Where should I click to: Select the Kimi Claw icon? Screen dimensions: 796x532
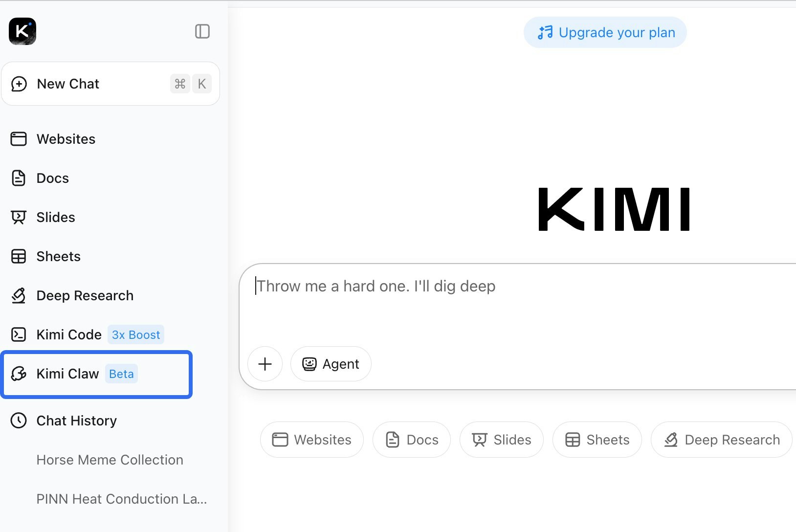pyautogui.click(x=19, y=374)
